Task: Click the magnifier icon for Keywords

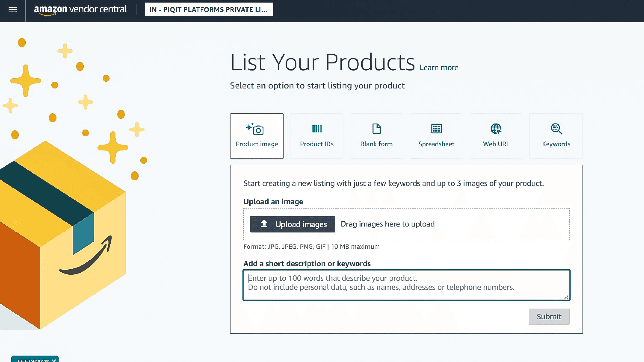Action: click(x=556, y=129)
